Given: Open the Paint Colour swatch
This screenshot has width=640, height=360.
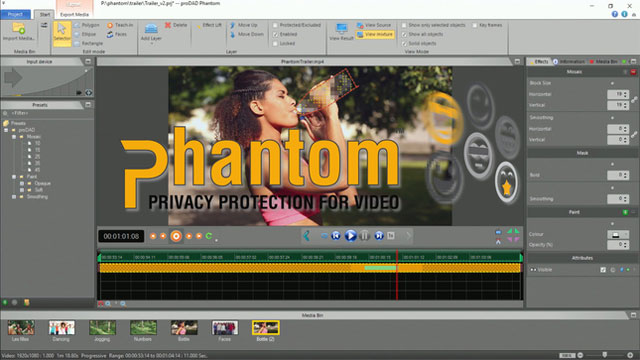Looking at the screenshot, I should pos(618,235).
